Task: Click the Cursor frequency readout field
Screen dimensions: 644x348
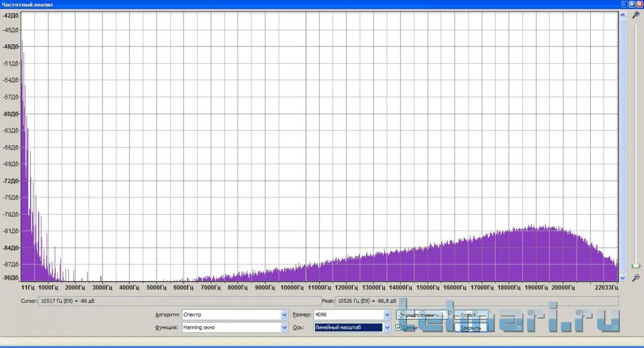Action: (179, 301)
